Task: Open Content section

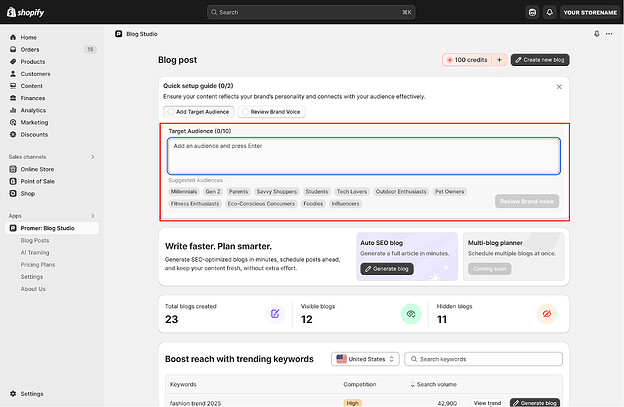Action: [31, 86]
